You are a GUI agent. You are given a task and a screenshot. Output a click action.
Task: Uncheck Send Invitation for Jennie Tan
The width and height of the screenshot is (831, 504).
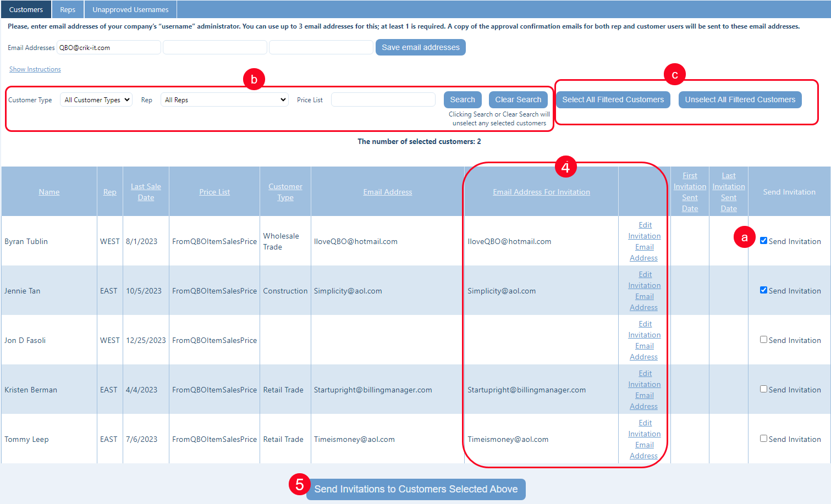point(763,290)
